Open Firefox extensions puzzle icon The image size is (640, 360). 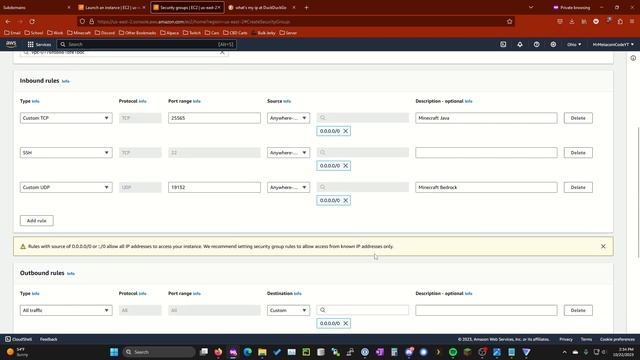click(x=620, y=21)
